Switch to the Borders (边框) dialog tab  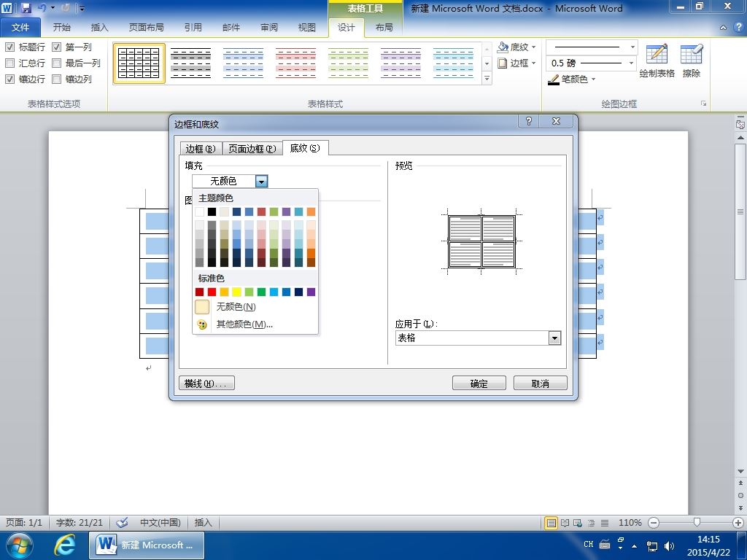click(x=201, y=149)
